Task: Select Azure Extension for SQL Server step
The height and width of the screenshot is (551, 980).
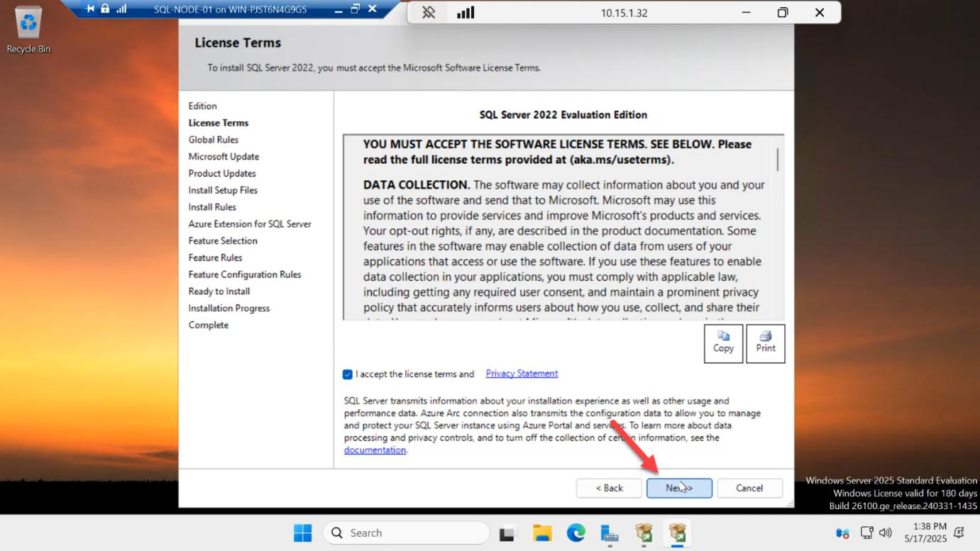Action: 250,224
